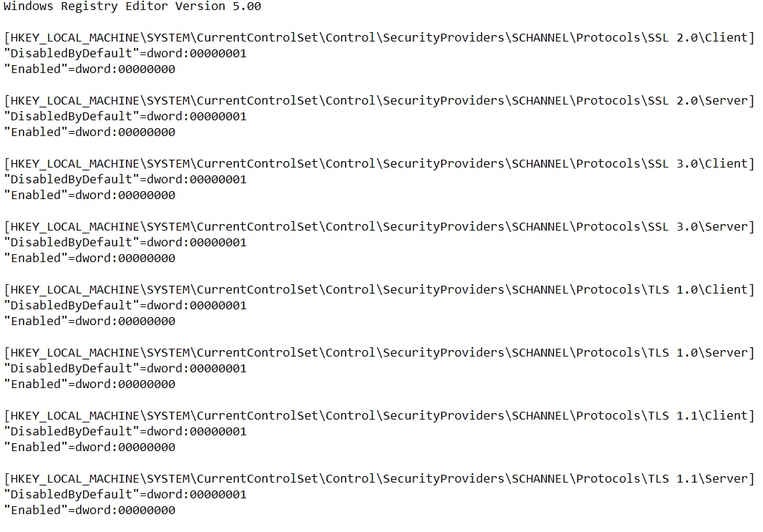Click DisabledByDefault value under TLS 1.1\Server

125,495
